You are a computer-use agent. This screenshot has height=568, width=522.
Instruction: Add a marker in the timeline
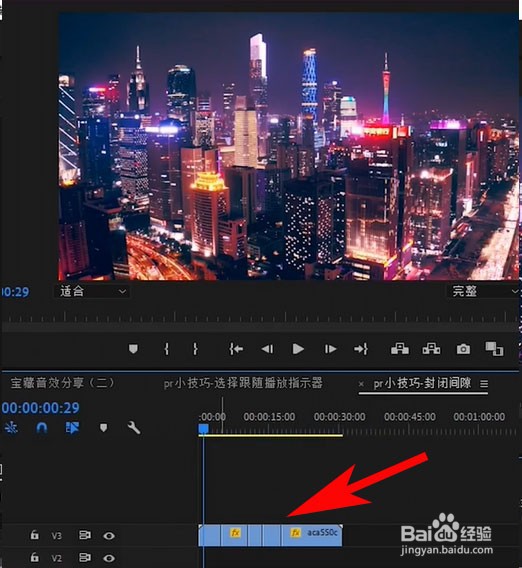tap(104, 428)
